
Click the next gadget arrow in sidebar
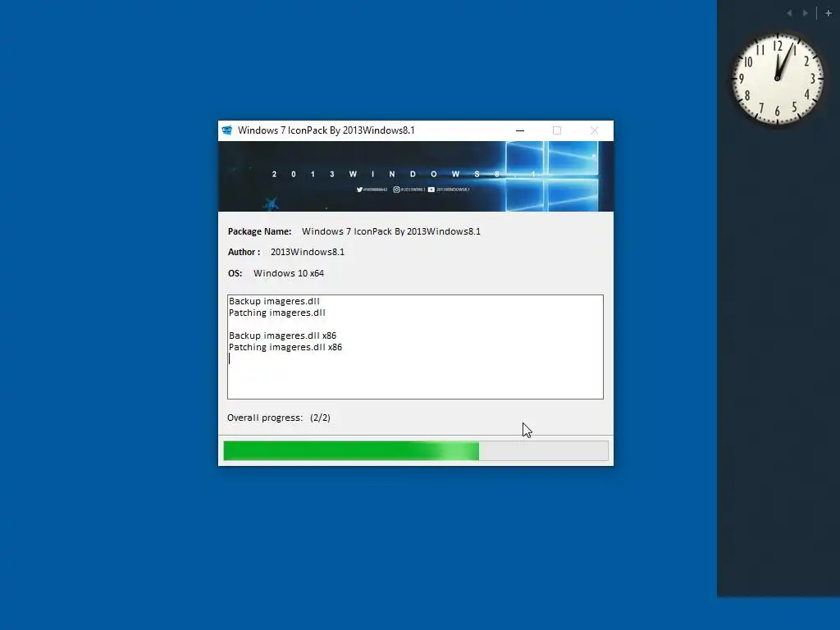[806, 13]
